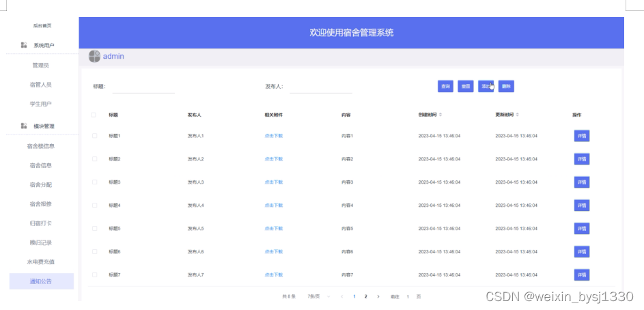
Task: Open the 7条/页 page size dropdown
Action: 318,296
